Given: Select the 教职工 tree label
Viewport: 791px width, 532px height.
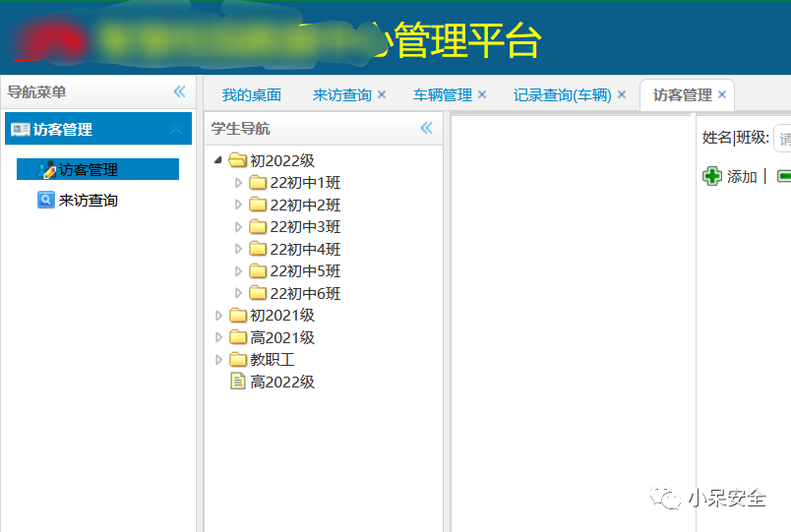Looking at the screenshot, I should pos(273,360).
